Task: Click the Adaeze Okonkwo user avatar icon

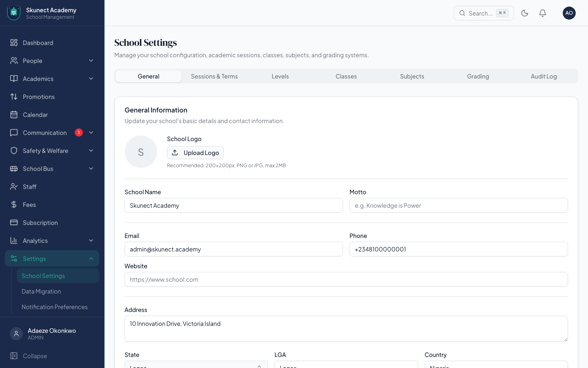Action: click(x=16, y=334)
